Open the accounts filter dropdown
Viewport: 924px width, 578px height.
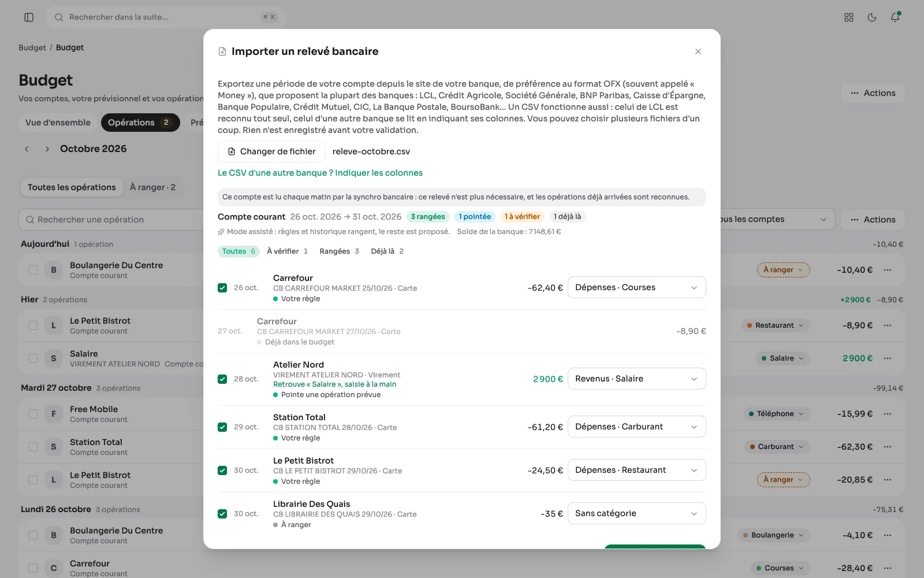tap(777, 219)
